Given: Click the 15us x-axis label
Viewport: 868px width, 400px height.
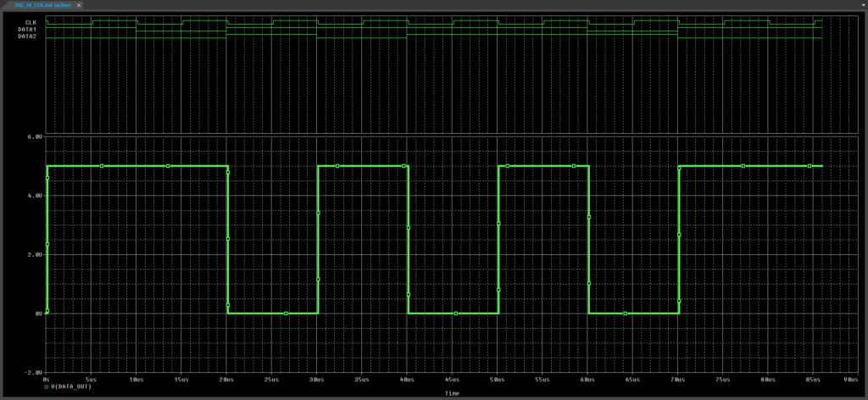Looking at the screenshot, I should coord(181,380).
